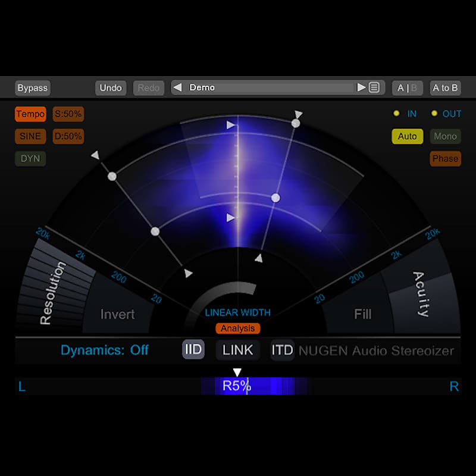
Task: Click the ITD processing icon
Action: 282,350
